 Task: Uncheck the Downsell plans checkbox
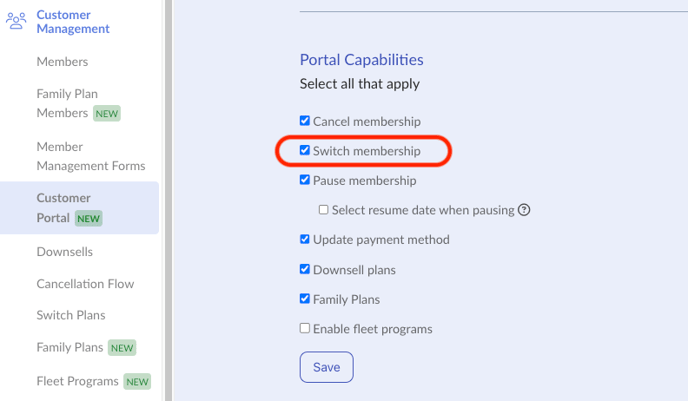pos(305,269)
